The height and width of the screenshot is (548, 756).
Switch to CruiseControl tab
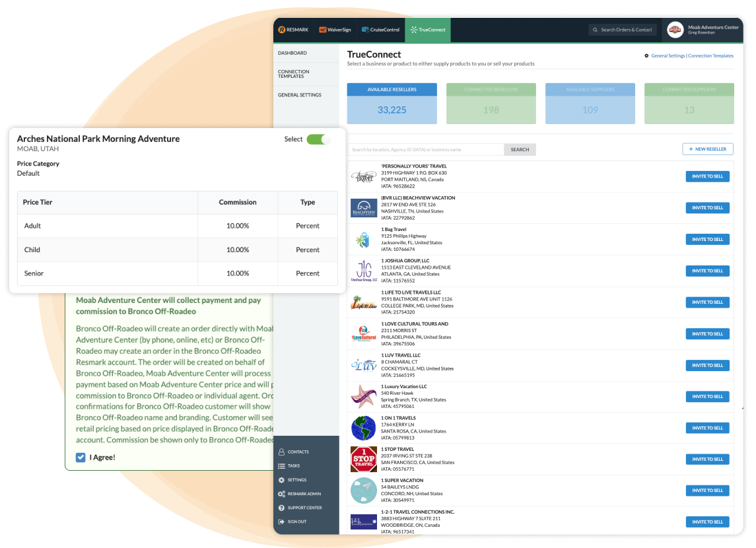click(381, 30)
